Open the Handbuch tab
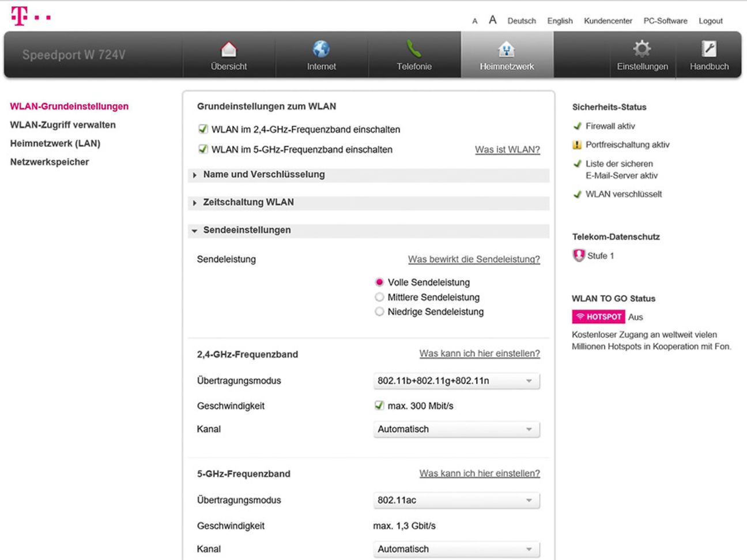 (x=709, y=55)
